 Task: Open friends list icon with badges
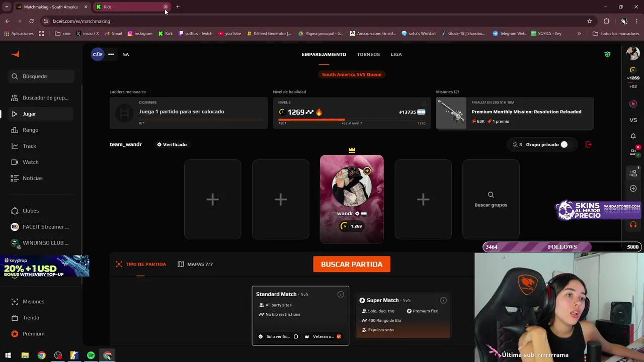pos(633,151)
